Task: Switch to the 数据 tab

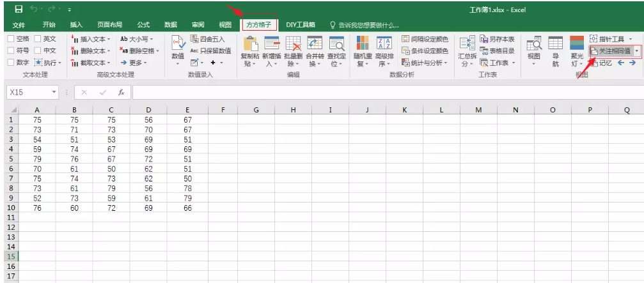Action: [x=171, y=25]
